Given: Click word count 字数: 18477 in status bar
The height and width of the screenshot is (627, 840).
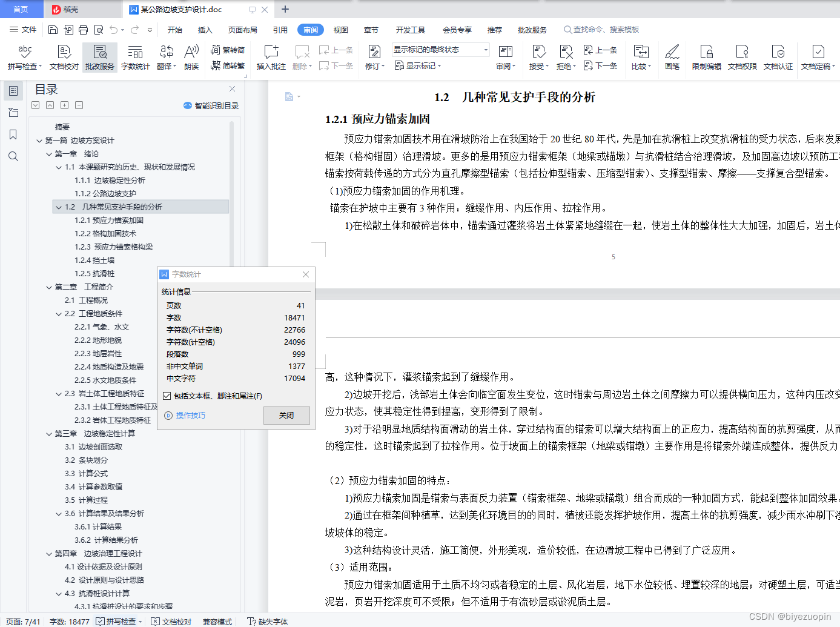Looking at the screenshot, I should pyautogui.click(x=69, y=621).
